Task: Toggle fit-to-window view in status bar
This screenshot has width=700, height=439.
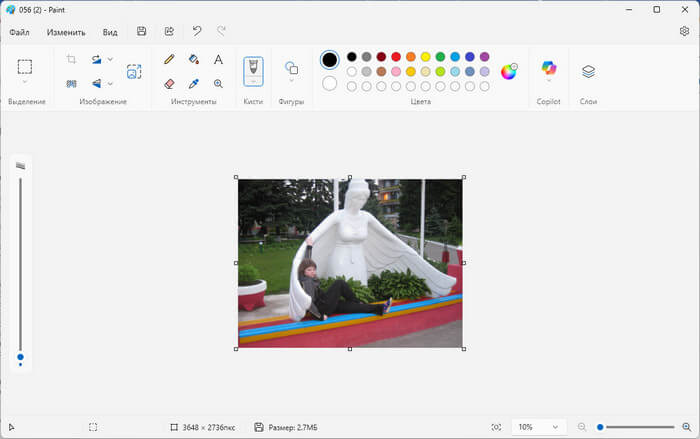Action: 497,427
